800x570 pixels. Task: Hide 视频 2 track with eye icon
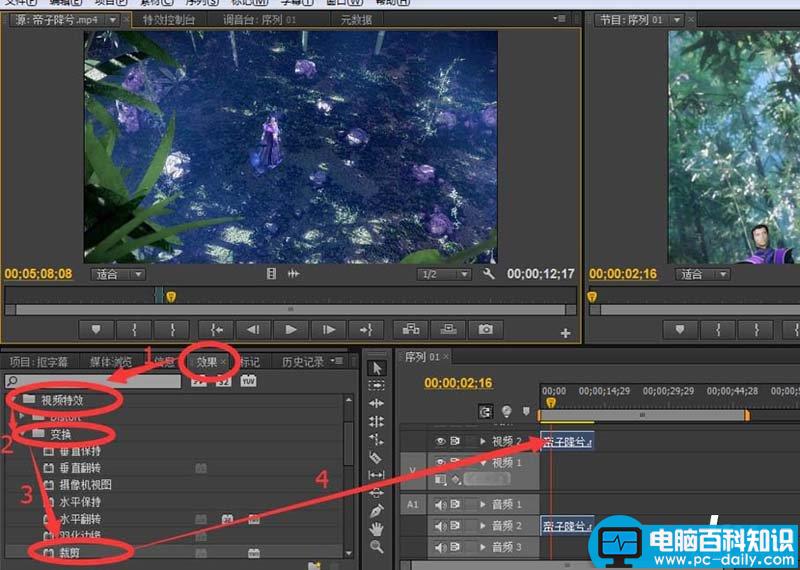click(440, 441)
